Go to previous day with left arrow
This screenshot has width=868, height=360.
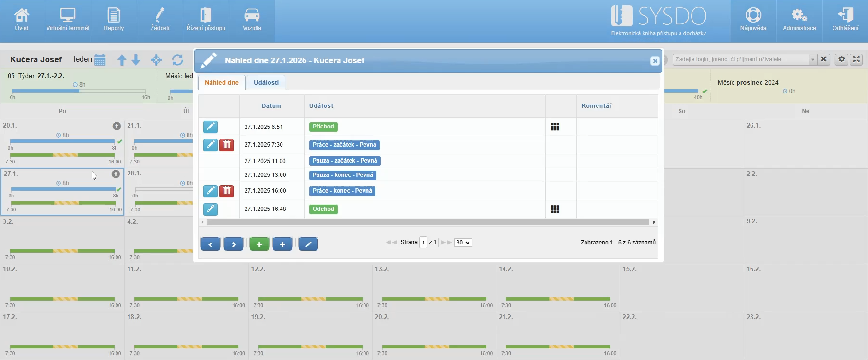211,244
